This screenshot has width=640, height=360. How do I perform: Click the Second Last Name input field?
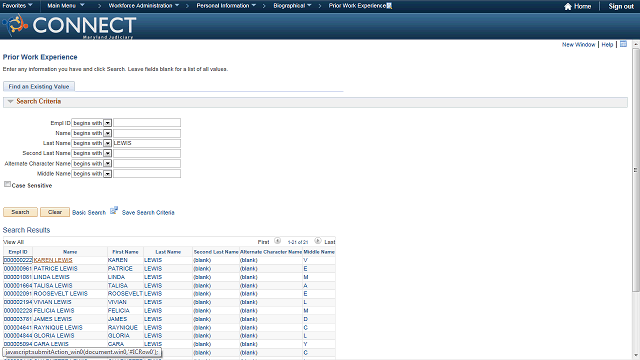147,153
